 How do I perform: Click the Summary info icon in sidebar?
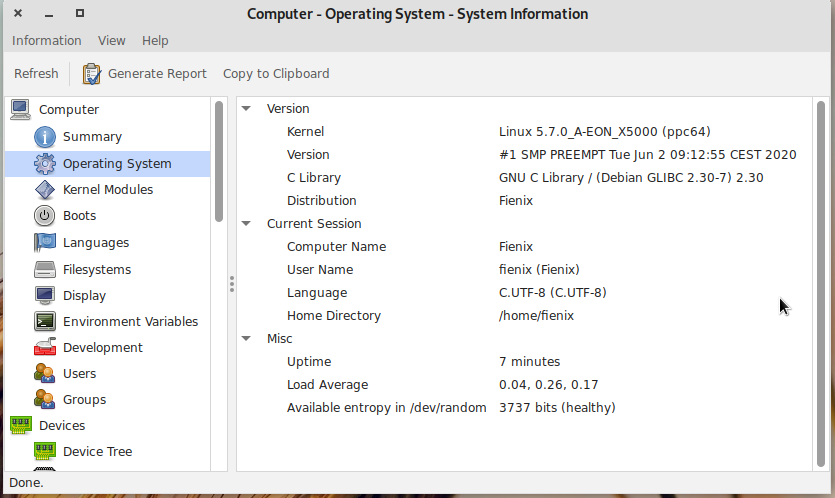tap(44, 137)
